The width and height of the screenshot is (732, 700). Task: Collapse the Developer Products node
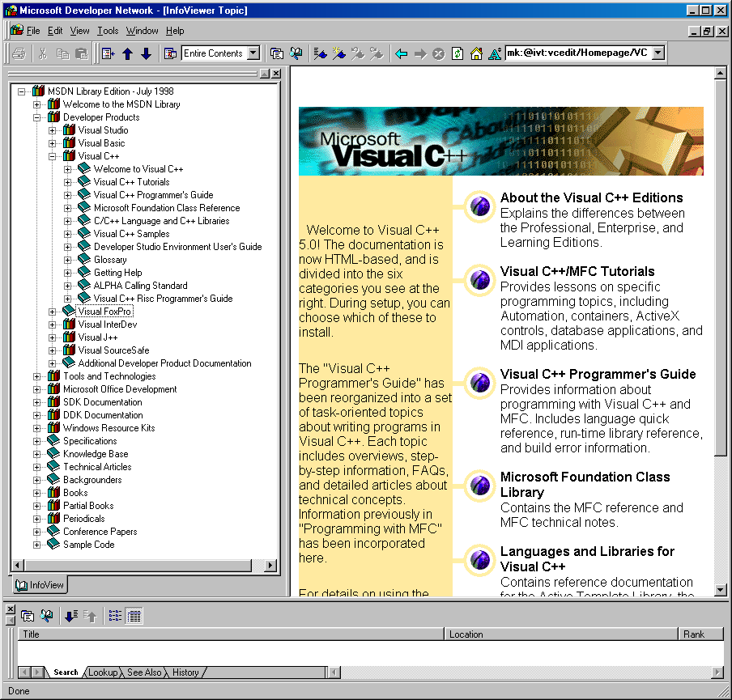tap(37, 117)
